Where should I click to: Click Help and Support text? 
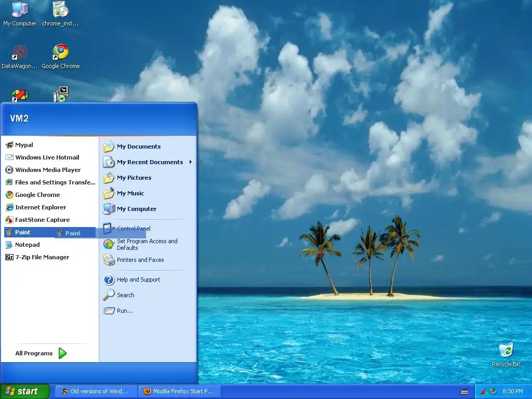pos(138,280)
